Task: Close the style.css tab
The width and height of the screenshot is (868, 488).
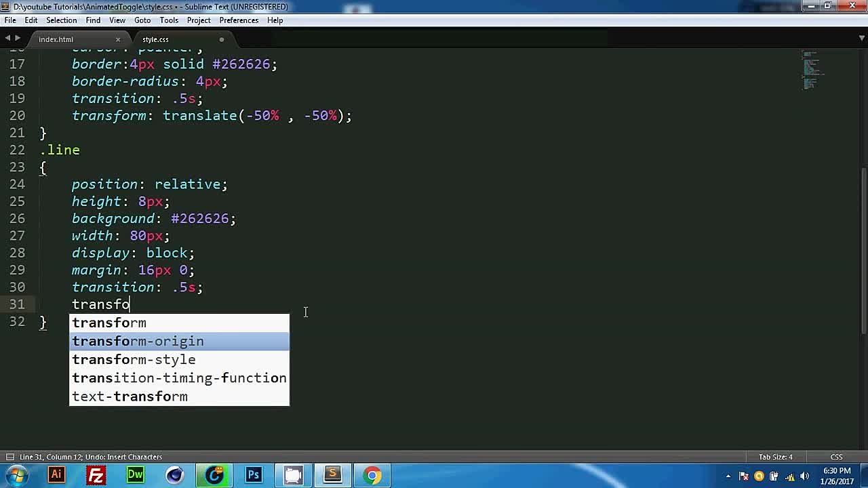Action: point(221,40)
